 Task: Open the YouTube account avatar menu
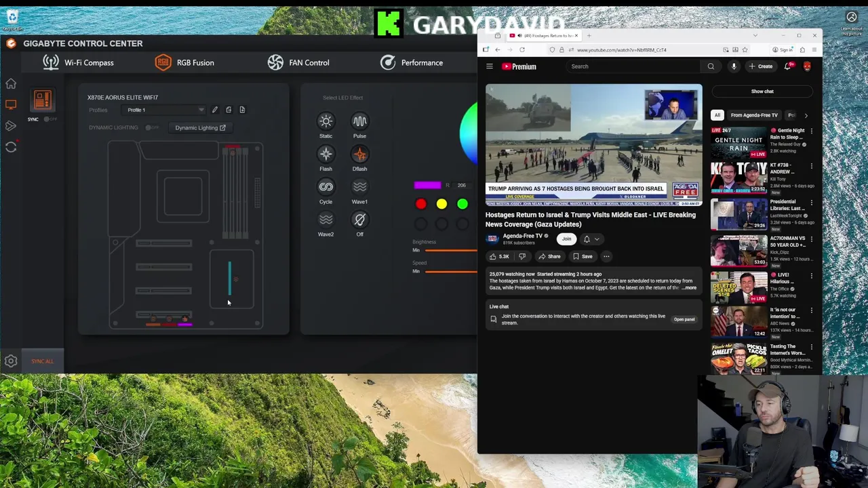tap(807, 66)
